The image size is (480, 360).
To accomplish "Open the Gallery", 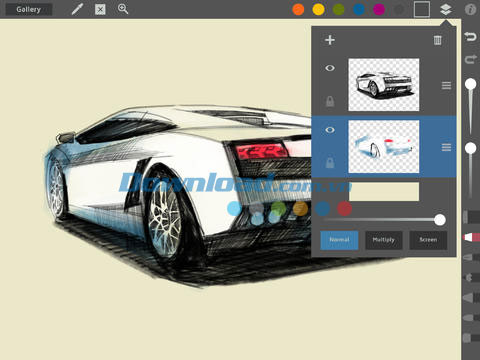I will coord(29,9).
